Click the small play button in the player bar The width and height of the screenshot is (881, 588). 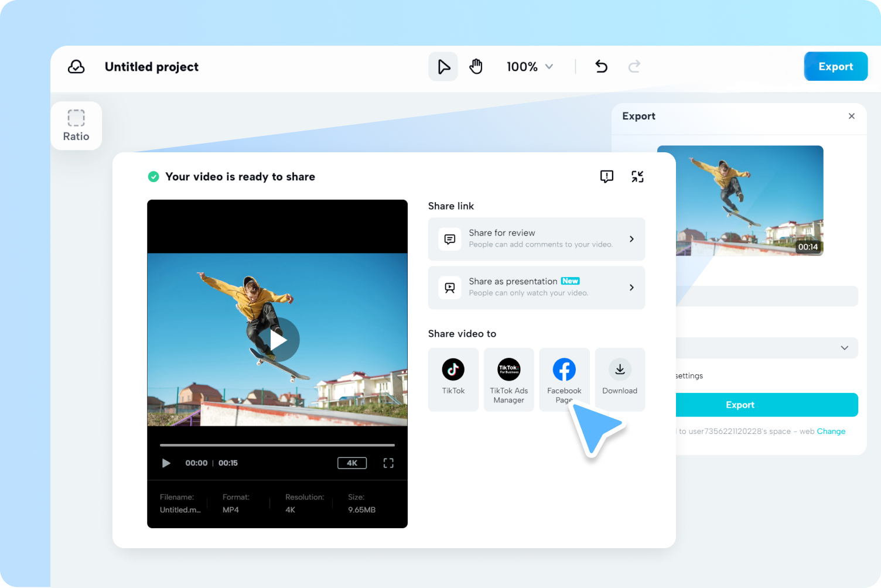166,463
